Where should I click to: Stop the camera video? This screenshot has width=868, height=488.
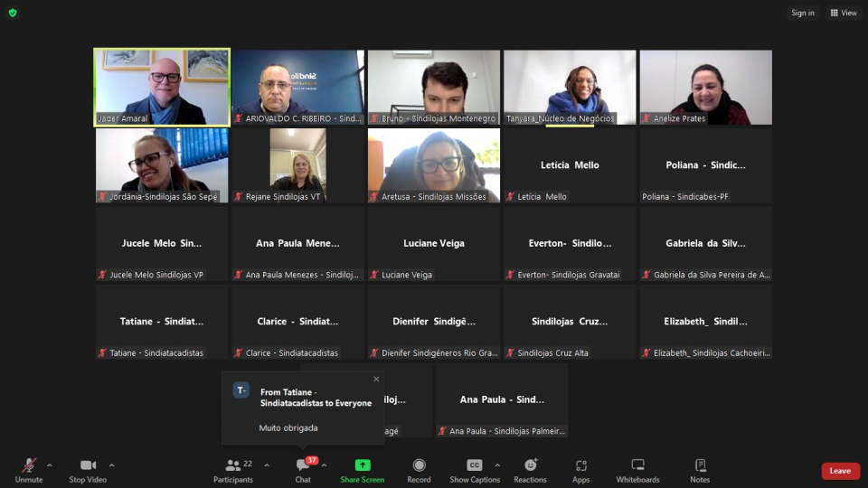point(88,469)
